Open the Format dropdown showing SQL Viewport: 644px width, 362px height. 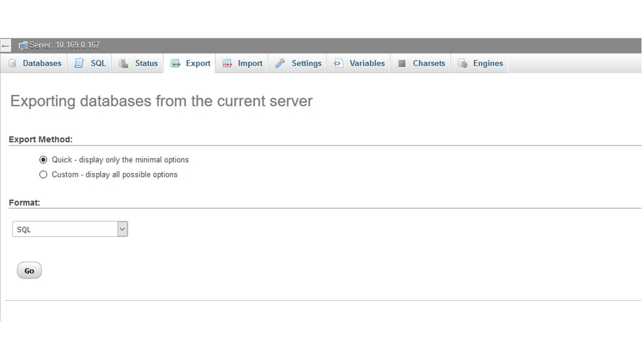(x=65, y=229)
